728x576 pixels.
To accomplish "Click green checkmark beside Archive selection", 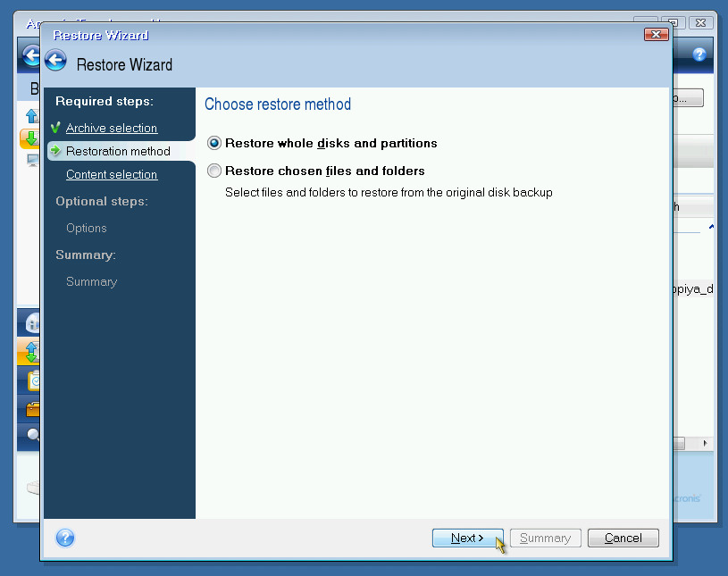I will (56, 128).
